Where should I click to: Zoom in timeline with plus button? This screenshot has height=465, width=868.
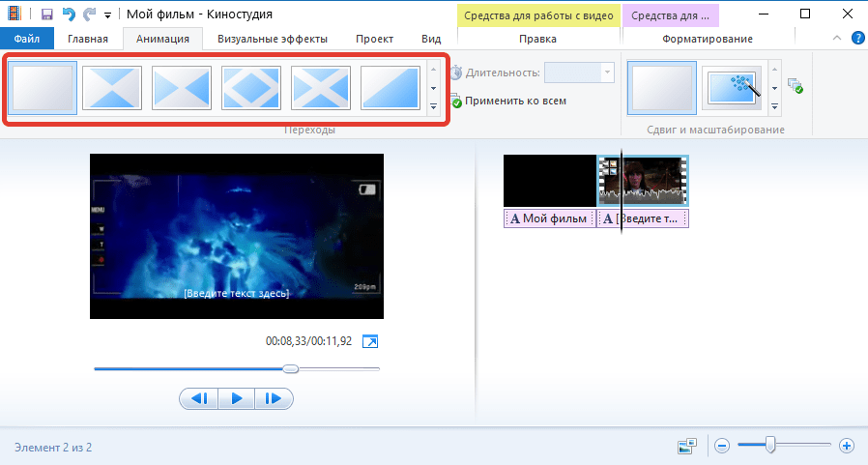(x=847, y=446)
